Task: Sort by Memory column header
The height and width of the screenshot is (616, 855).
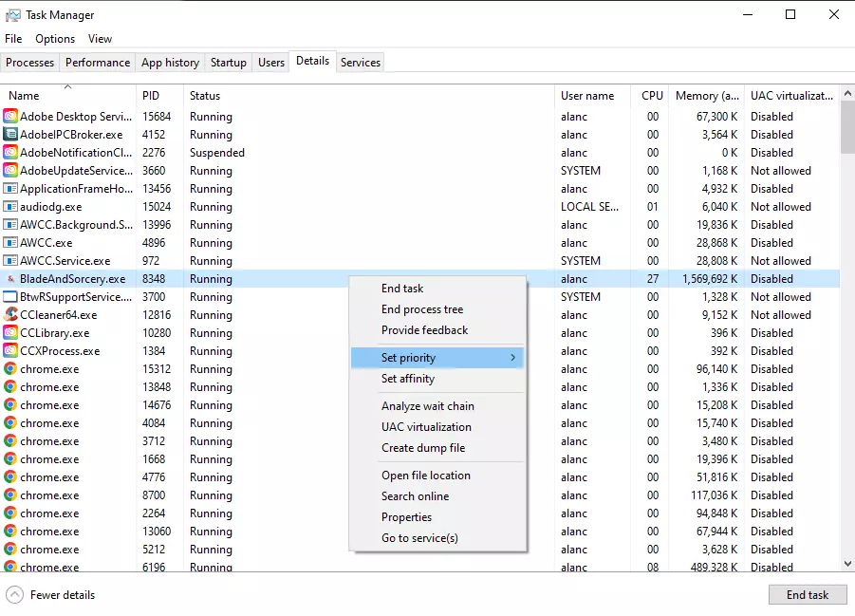Action: (706, 96)
